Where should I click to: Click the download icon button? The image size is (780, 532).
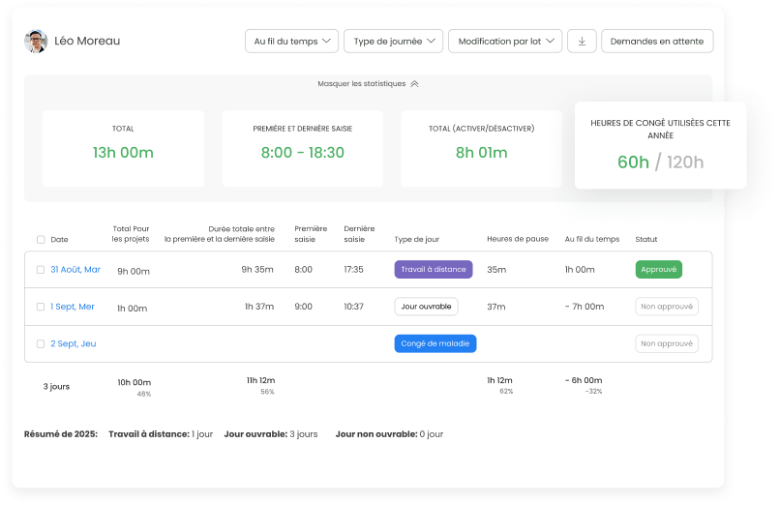[x=582, y=41]
